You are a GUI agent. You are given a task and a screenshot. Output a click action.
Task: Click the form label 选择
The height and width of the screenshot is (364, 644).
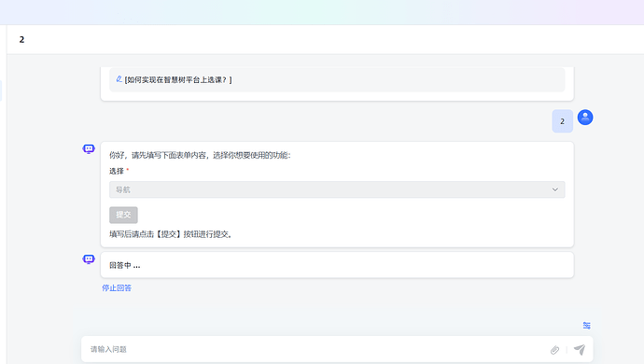click(117, 171)
